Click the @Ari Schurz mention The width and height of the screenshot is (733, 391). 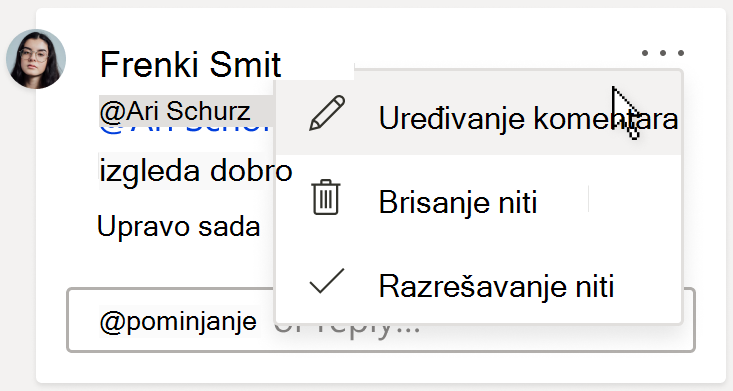pyautogui.click(x=175, y=111)
